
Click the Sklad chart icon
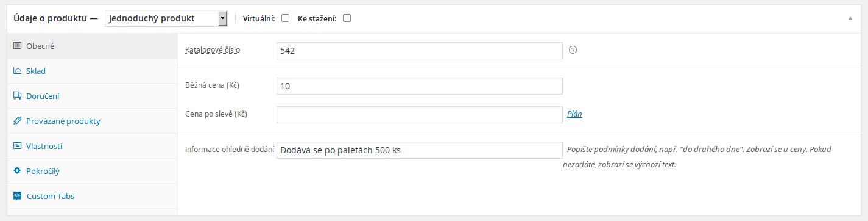coord(17,71)
